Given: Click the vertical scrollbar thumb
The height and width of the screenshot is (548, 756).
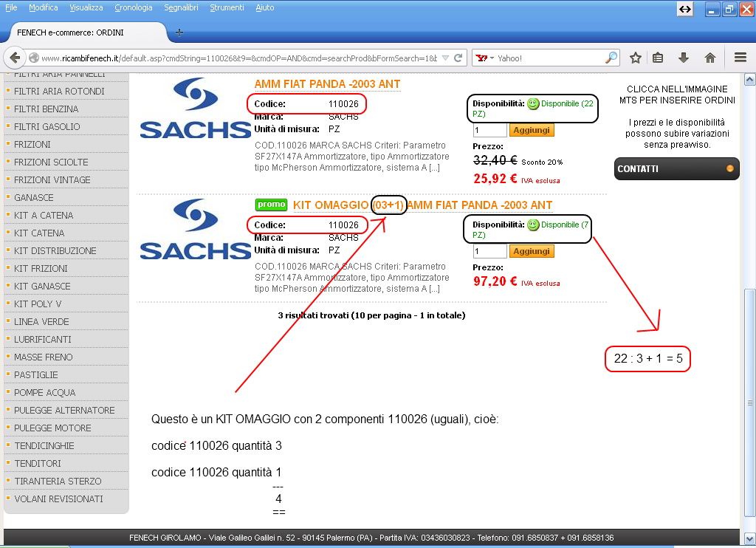Looking at the screenshot, I should [750, 403].
